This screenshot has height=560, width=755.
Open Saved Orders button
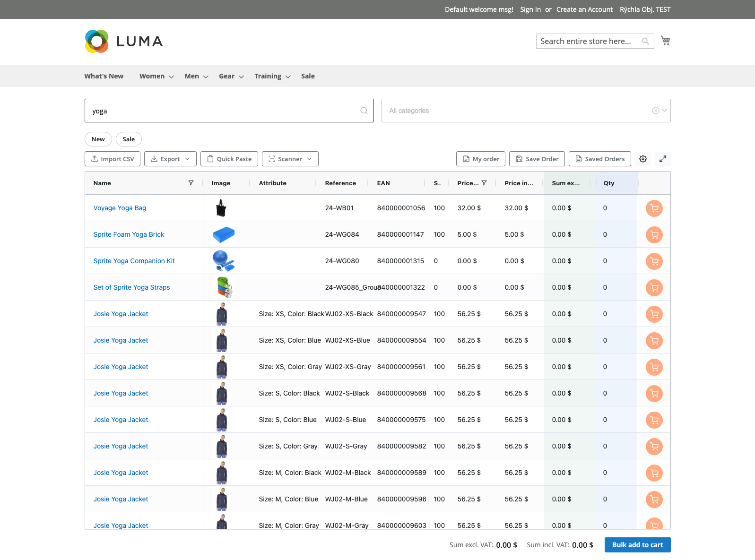click(600, 159)
